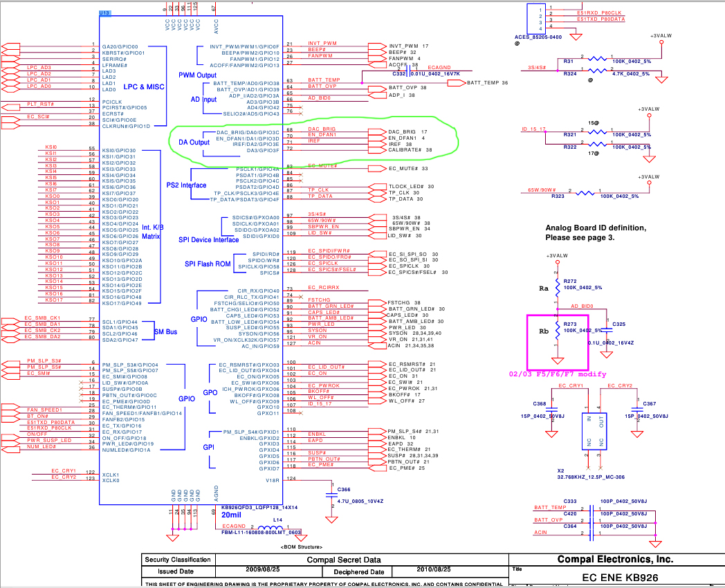Click the SERIRQ# pin name
The height and width of the screenshot is (588, 725).
pyautogui.click(x=114, y=59)
